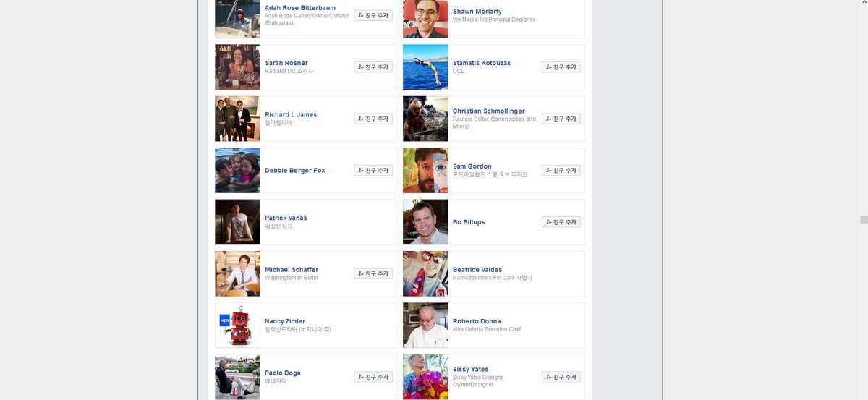Open Roberto Donna profile name link
Screen dimensions: 868x400
477,321
